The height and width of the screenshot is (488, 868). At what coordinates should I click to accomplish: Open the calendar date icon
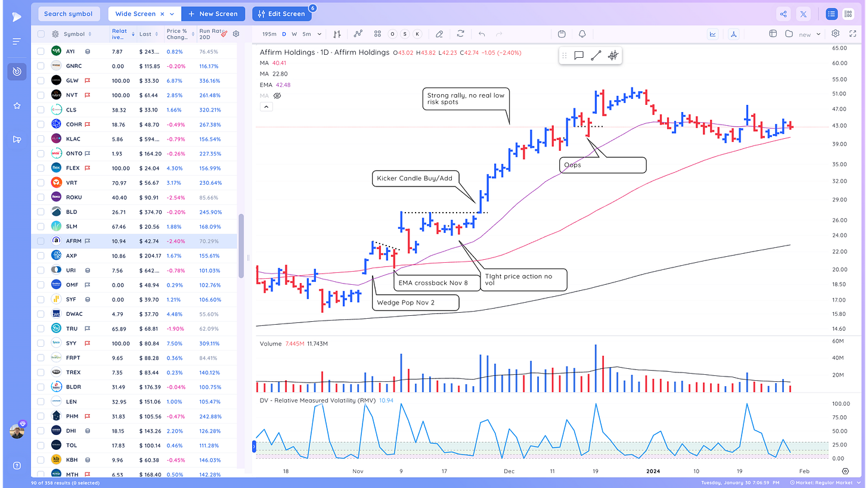click(x=562, y=34)
